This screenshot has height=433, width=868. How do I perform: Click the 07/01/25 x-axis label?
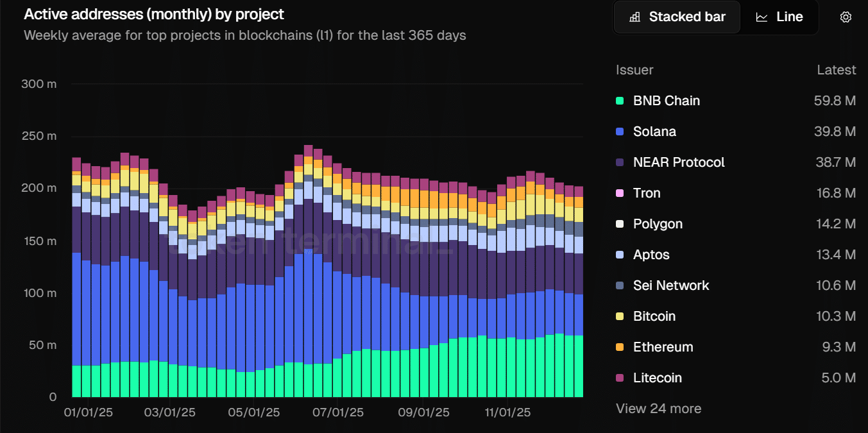coord(339,412)
